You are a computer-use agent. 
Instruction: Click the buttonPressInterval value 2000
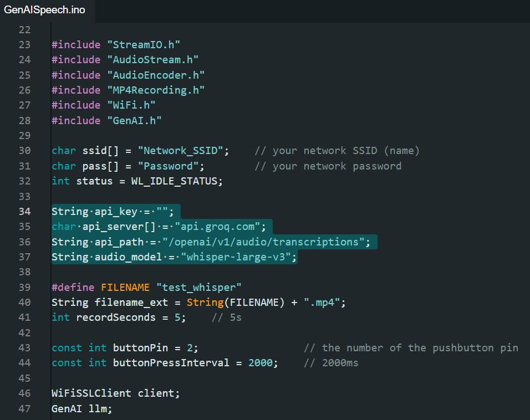tap(261, 363)
